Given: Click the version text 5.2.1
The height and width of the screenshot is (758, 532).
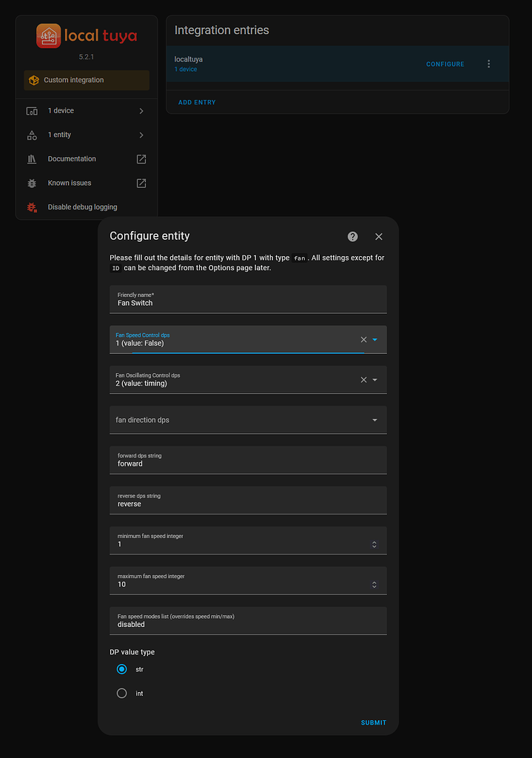Looking at the screenshot, I should [87, 56].
